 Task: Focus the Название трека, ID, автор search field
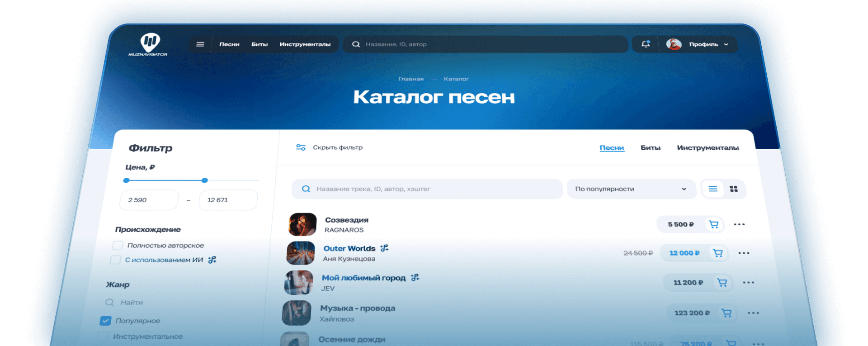coord(427,189)
